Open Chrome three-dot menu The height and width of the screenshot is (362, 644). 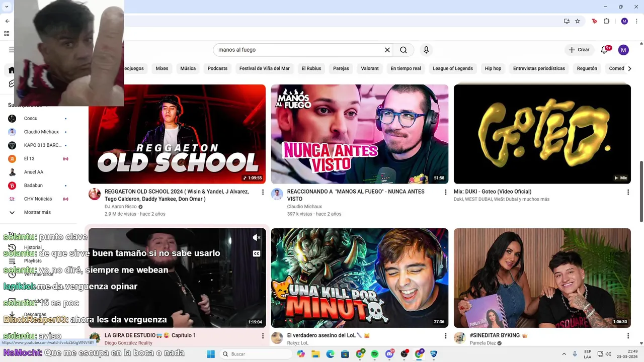click(x=637, y=21)
